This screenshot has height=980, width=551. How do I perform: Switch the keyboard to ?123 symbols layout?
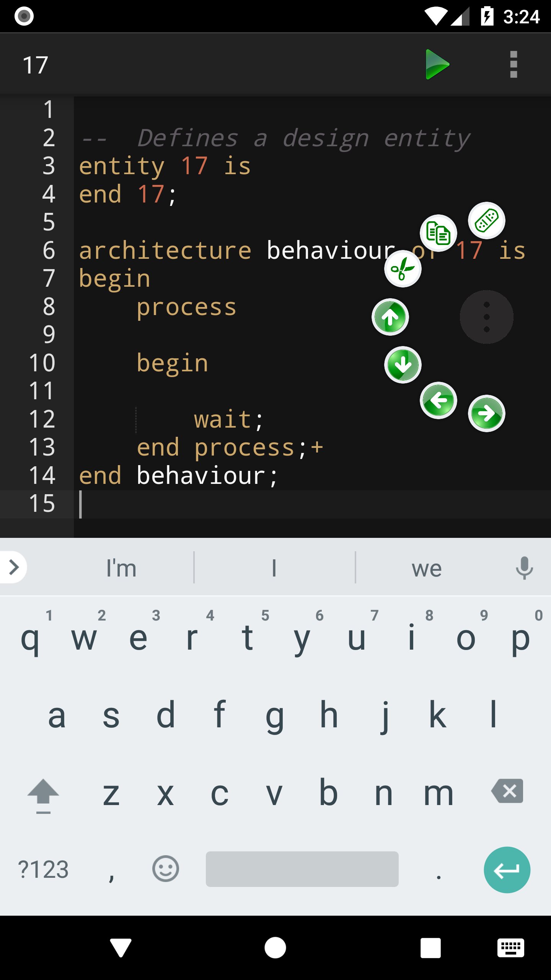(43, 870)
